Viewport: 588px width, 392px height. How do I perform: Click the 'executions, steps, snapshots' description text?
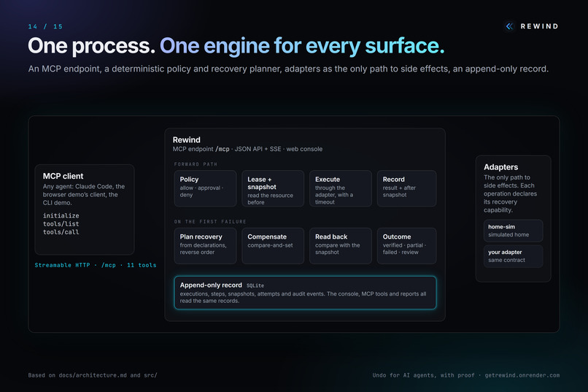(x=303, y=298)
